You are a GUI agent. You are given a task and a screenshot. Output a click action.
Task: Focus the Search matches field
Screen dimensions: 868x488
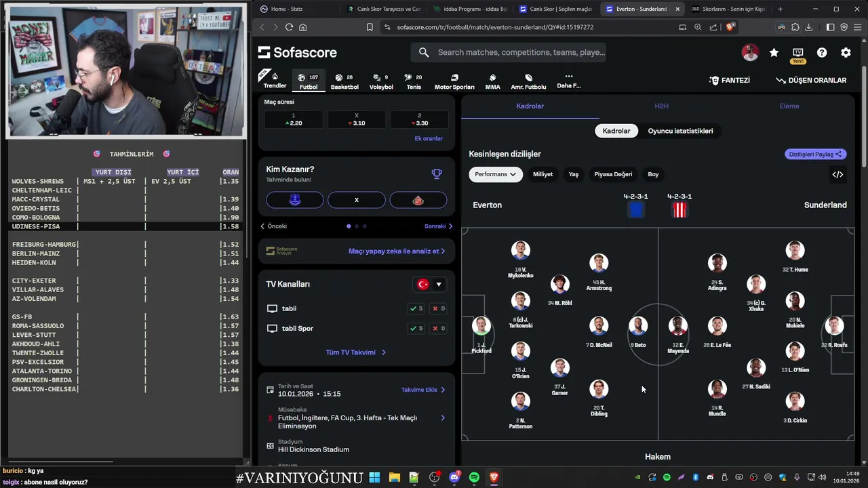[x=509, y=52]
